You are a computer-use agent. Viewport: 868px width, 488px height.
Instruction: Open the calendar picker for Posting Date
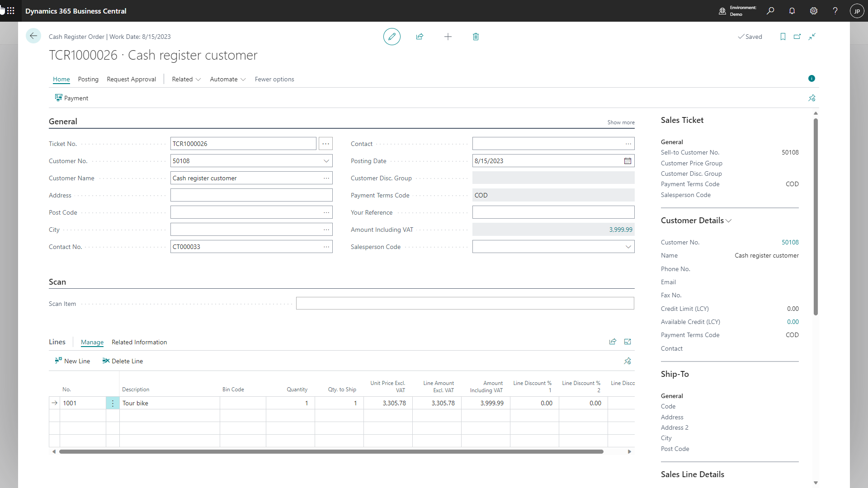[x=627, y=161]
